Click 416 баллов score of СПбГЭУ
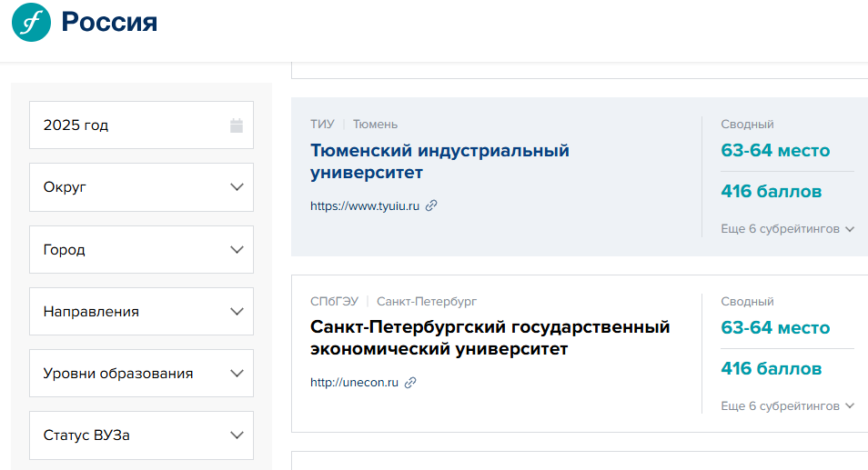This screenshot has height=470, width=868. [x=771, y=368]
